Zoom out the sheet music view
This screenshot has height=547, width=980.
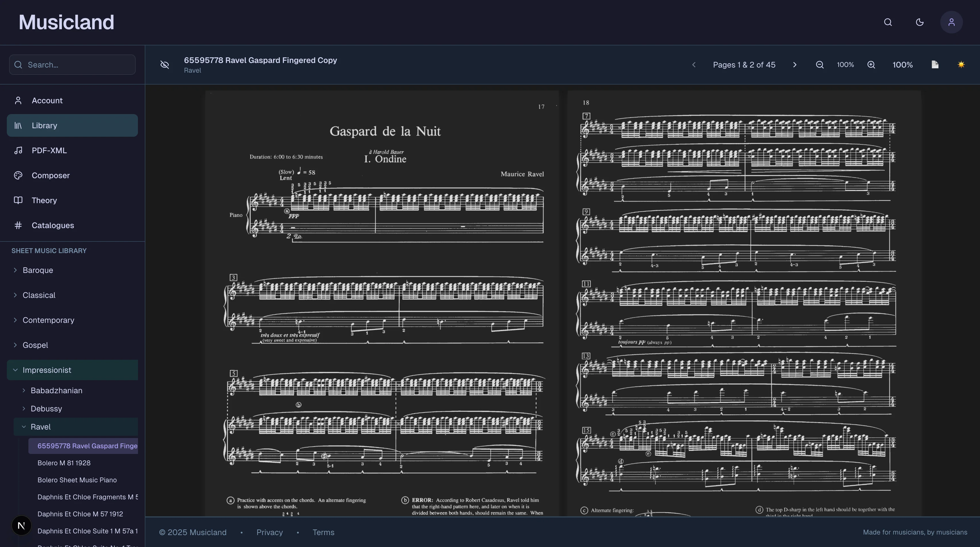coord(820,65)
